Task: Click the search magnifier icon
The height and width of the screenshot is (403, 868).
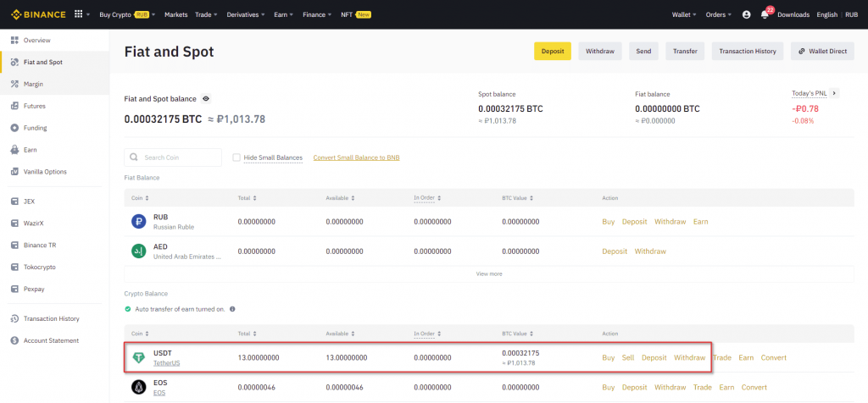Action: tap(133, 157)
